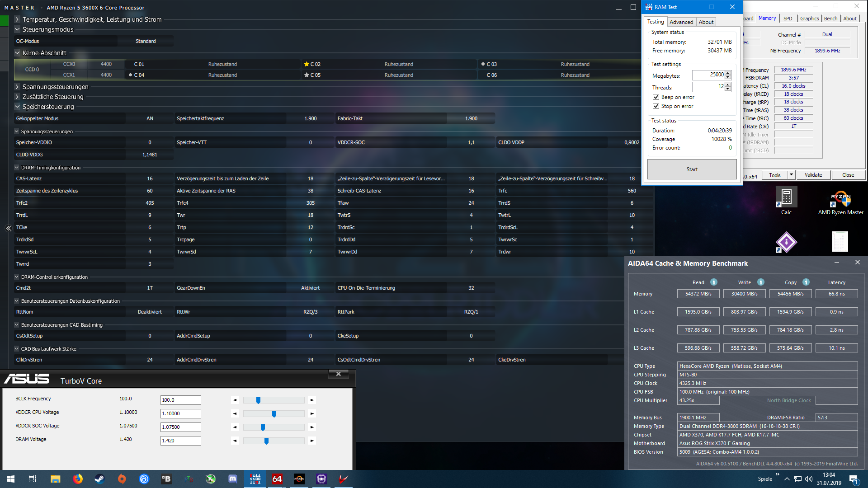This screenshot has height=488, width=868.
Task: Expand Temperatur, Geschwindigkeit, Leistung und Strom section
Action: coord(17,19)
